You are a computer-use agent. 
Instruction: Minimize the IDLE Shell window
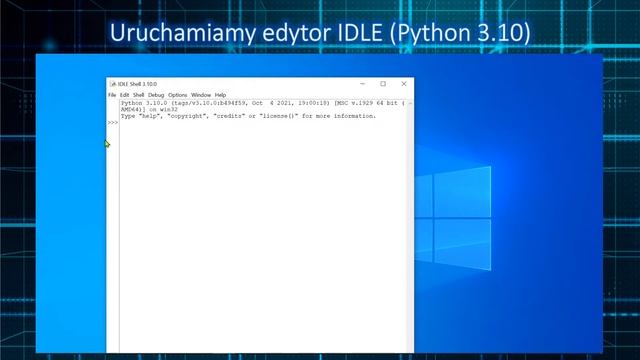[362, 84]
